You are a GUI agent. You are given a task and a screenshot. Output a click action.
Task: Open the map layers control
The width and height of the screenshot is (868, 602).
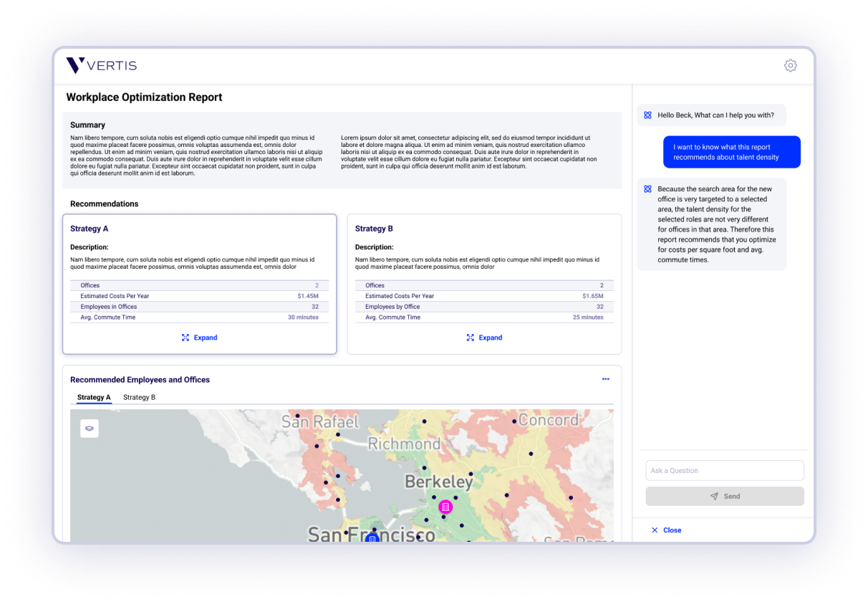click(x=90, y=428)
